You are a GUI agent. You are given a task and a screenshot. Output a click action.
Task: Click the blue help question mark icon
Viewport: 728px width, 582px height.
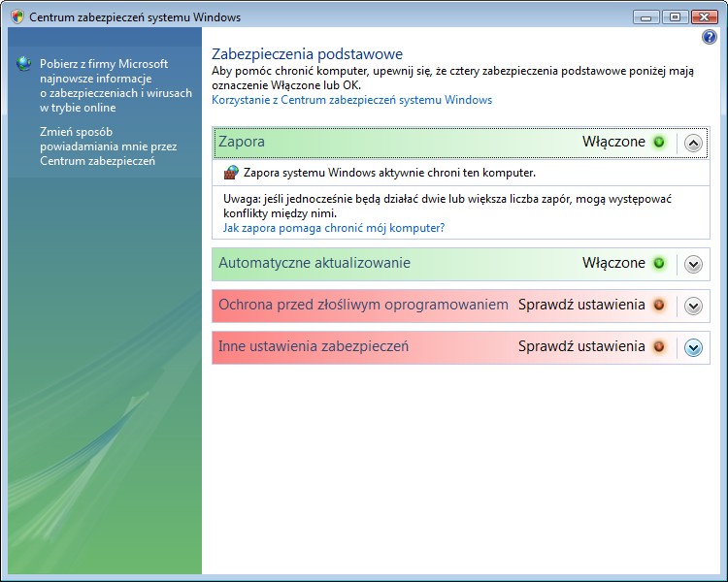click(709, 37)
